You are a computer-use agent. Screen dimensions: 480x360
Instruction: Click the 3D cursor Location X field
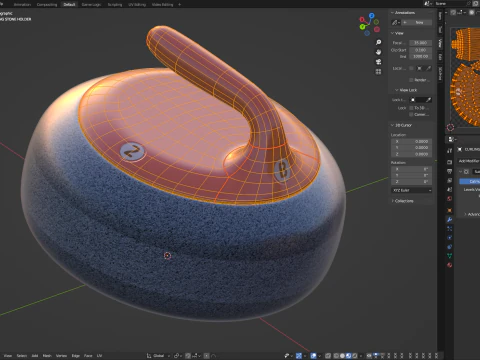tap(411, 141)
